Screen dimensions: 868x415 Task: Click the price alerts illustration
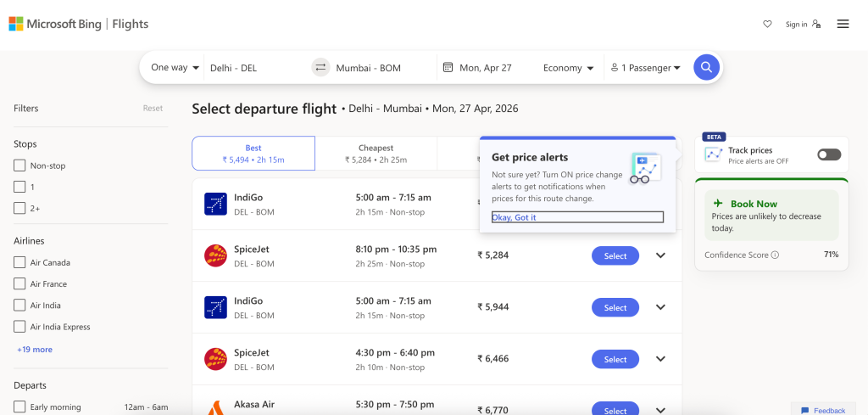point(646,168)
